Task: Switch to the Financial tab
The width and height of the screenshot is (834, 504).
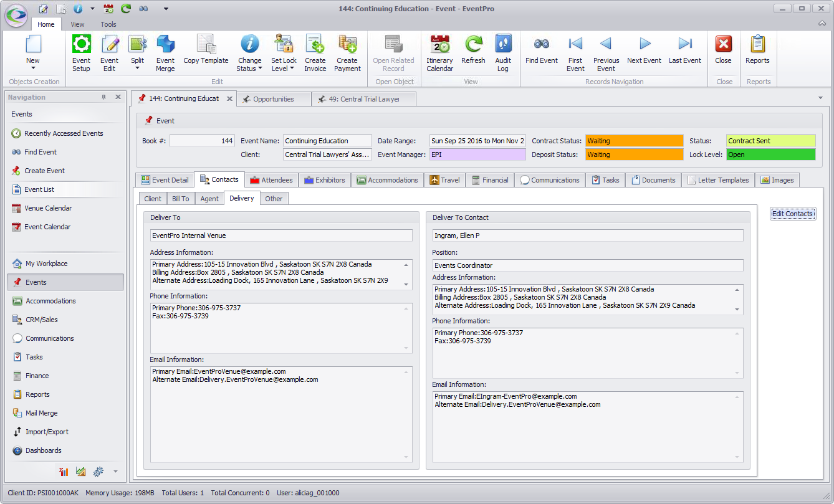Action: coord(490,180)
